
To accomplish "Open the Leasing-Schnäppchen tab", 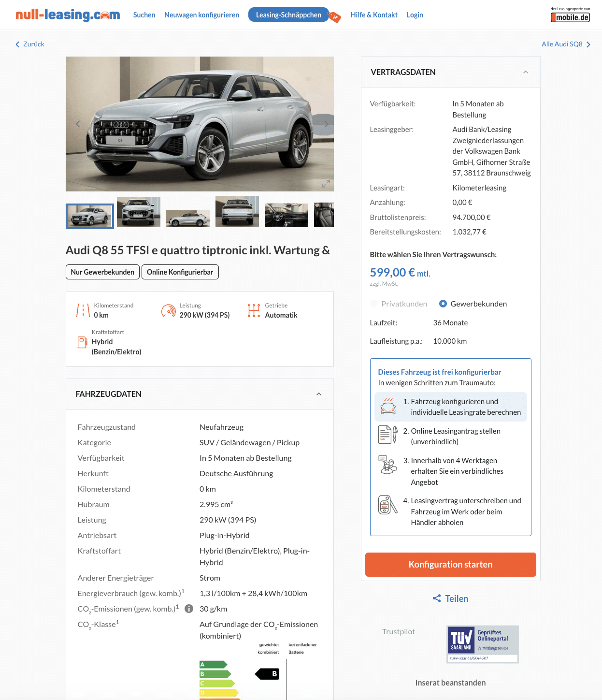I will [288, 15].
